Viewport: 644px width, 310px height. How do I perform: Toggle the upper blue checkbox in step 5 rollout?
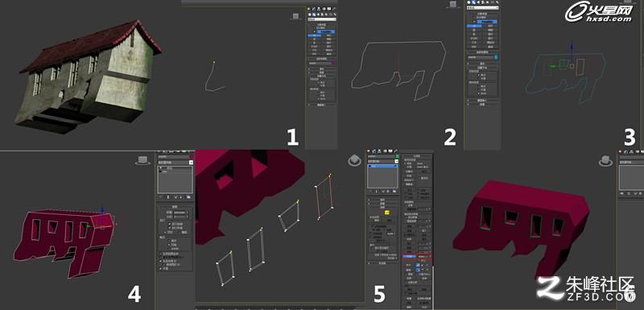pyautogui.click(x=418, y=265)
